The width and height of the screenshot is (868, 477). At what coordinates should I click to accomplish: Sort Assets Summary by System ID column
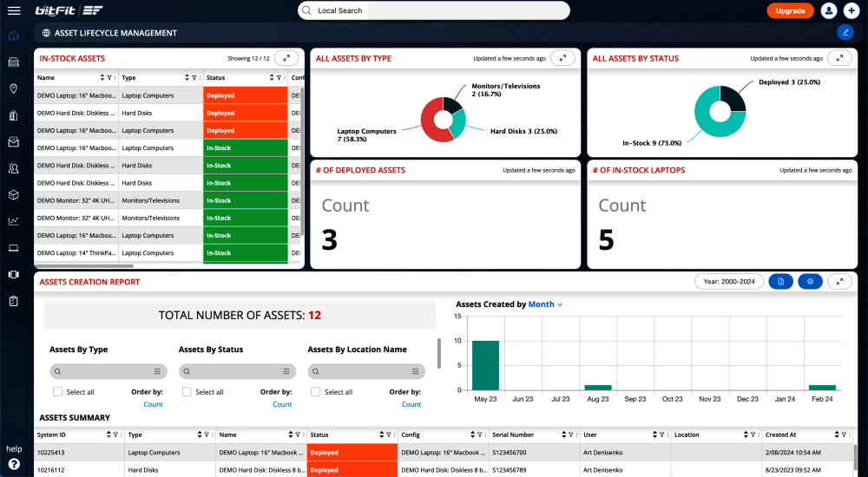[108, 435]
